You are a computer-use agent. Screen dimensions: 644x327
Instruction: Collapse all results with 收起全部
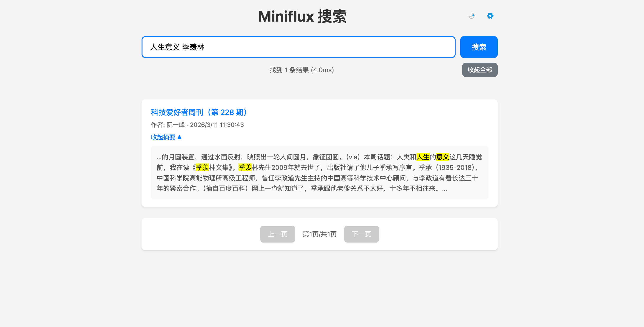pos(479,70)
